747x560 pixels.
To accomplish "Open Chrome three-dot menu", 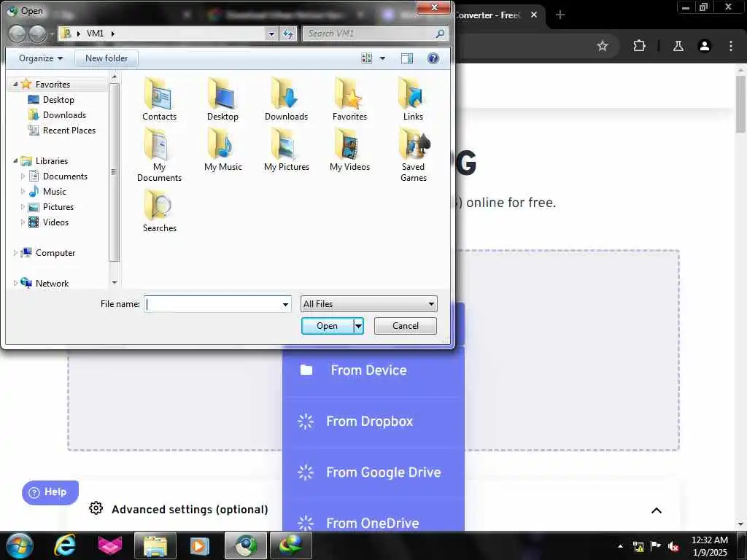I will (x=731, y=46).
